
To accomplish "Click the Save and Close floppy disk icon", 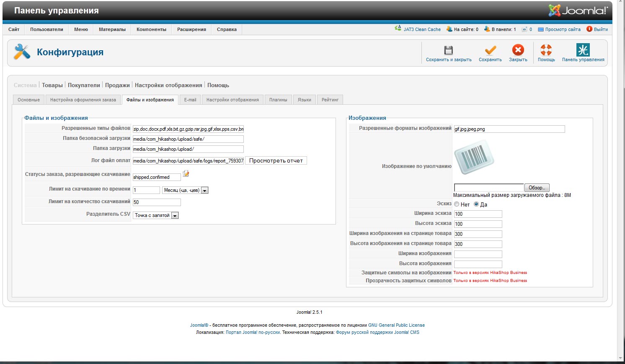I will (448, 50).
